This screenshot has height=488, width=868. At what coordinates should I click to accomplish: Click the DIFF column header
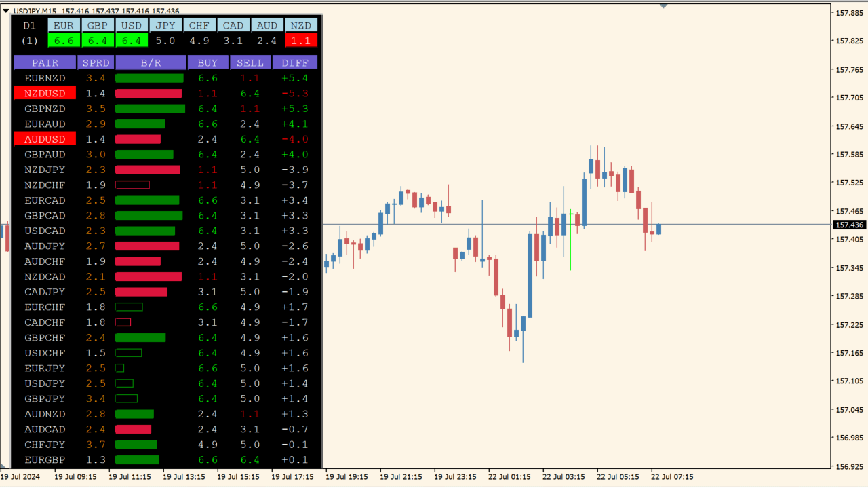coord(295,63)
